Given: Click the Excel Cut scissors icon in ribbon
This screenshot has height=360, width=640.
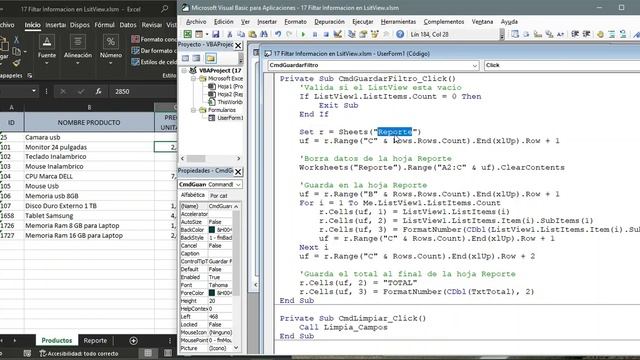Looking at the screenshot, I should pyautogui.click(x=16, y=40).
